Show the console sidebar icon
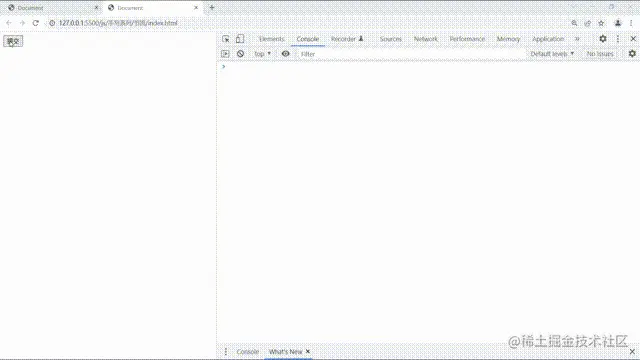The image size is (640, 360). tap(225, 53)
